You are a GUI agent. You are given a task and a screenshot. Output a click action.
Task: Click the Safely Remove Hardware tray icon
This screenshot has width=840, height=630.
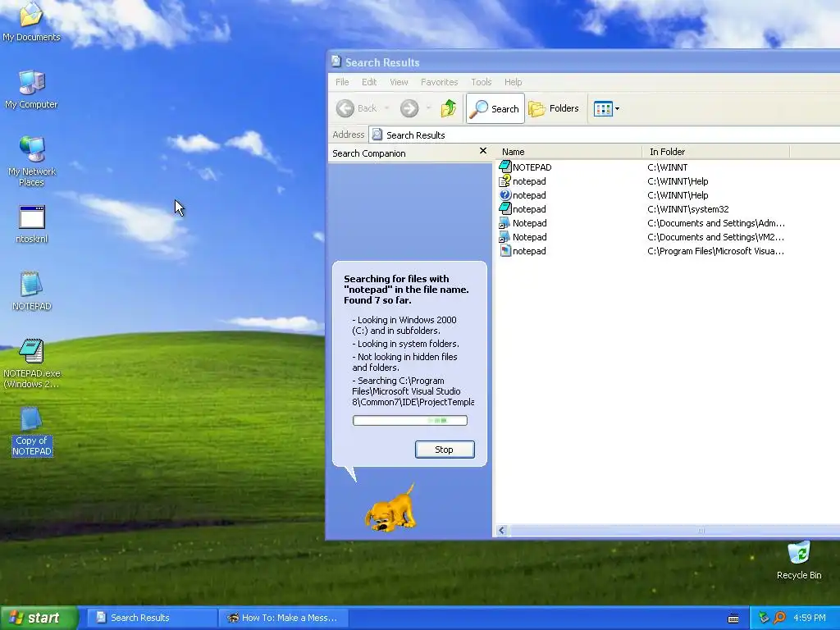pyautogui.click(x=764, y=618)
